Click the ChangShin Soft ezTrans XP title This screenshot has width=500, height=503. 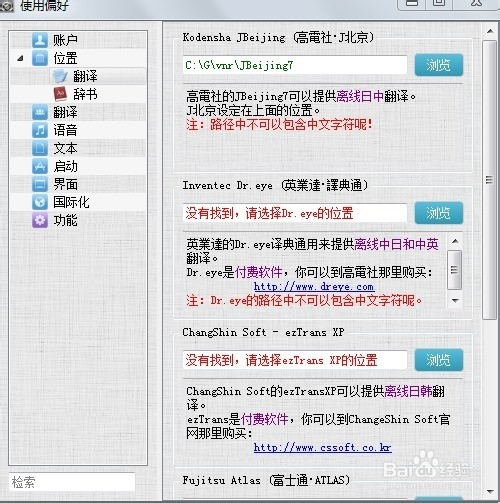(263, 332)
